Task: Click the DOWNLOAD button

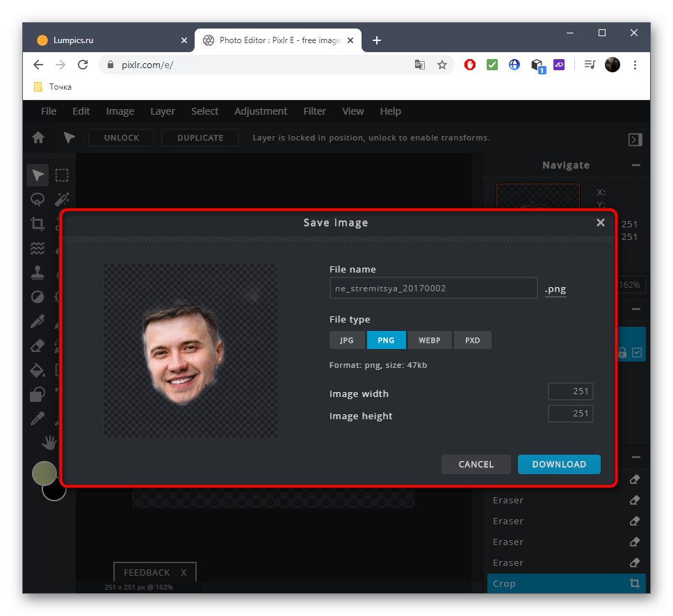Action: 559,464
